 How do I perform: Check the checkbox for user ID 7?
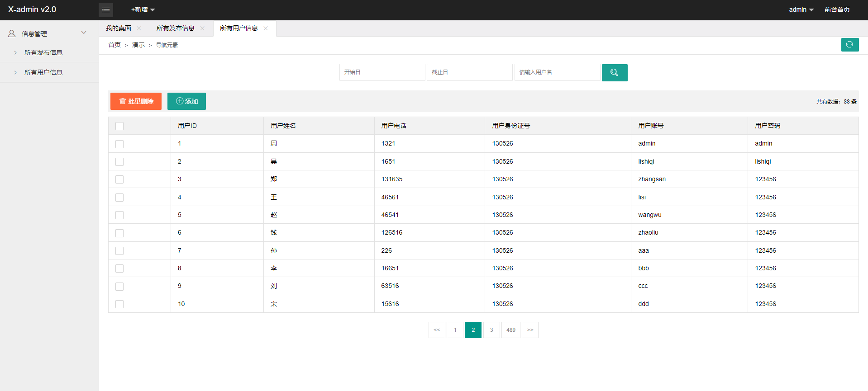pos(119,251)
